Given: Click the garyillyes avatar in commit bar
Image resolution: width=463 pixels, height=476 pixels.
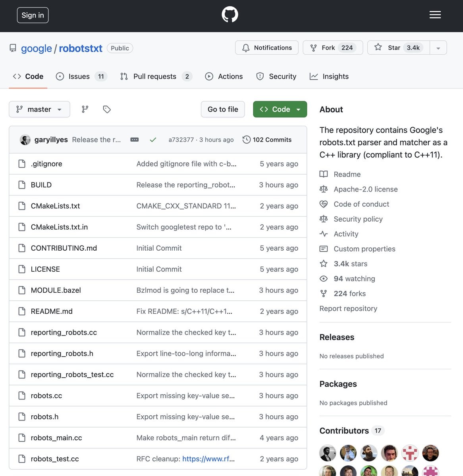Looking at the screenshot, I should pos(25,140).
